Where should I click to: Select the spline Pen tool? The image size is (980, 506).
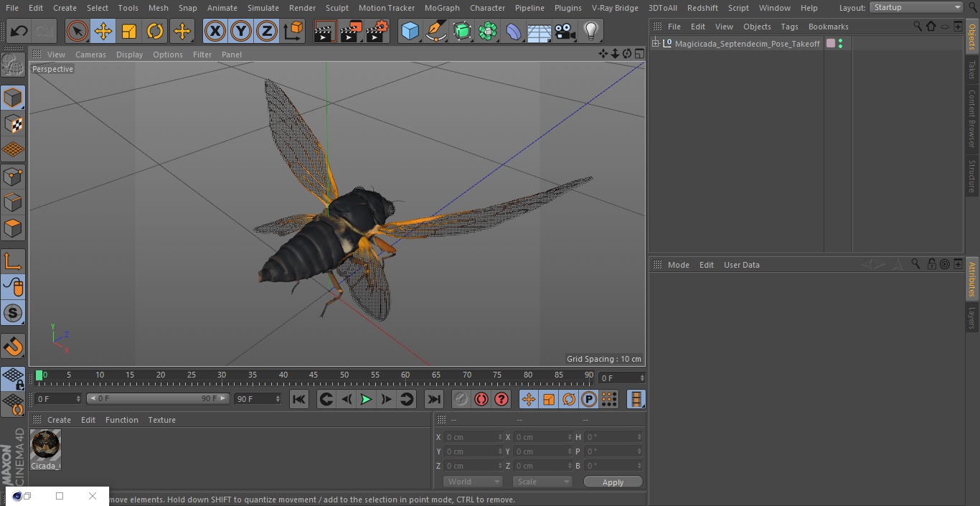coord(435,31)
